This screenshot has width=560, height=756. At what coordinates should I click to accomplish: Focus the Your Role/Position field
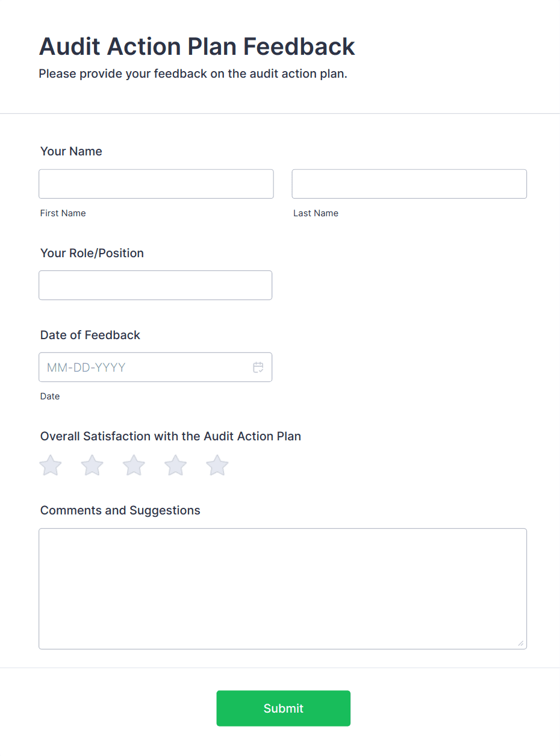155,285
